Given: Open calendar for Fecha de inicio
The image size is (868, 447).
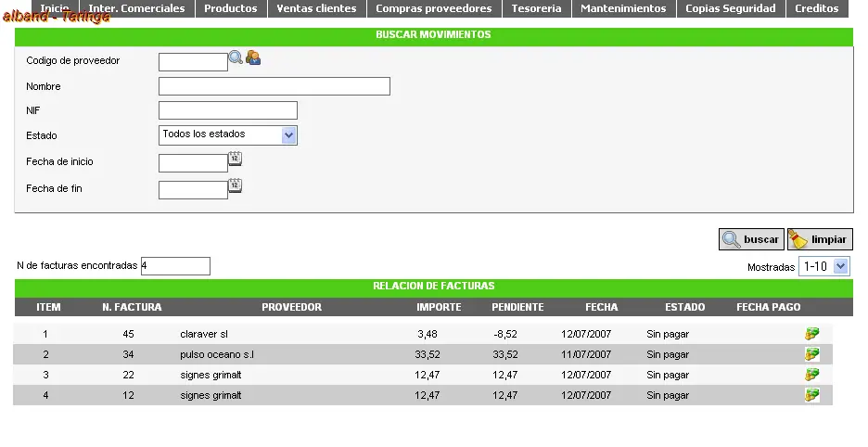Looking at the screenshot, I should (x=236, y=159).
